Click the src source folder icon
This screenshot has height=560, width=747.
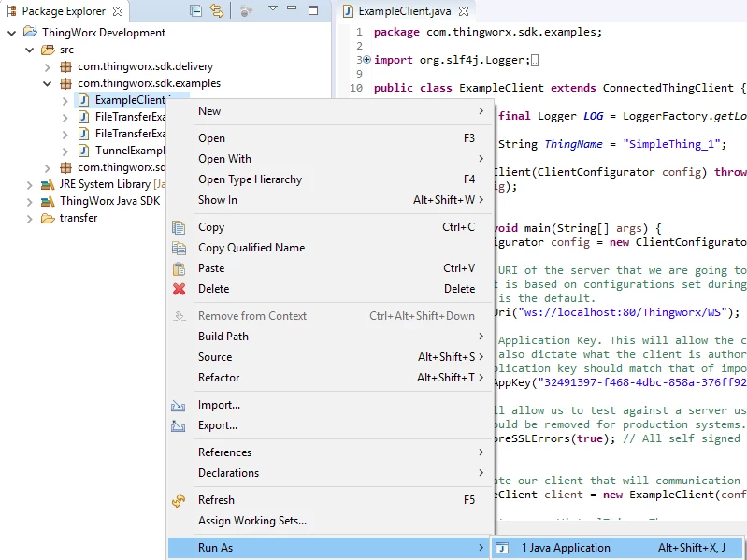pyautogui.click(x=48, y=50)
